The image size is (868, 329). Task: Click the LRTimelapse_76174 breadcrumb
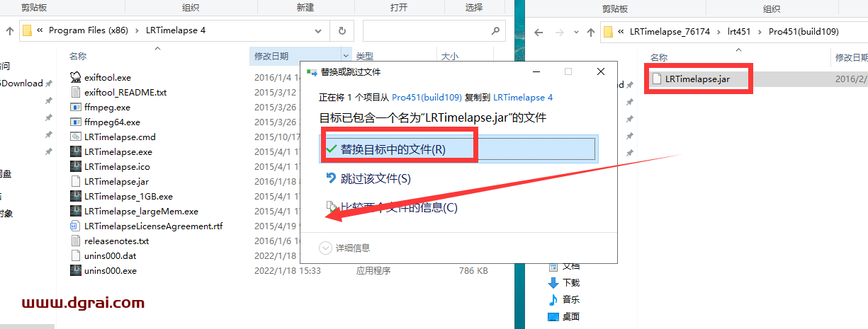[x=670, y=32]
